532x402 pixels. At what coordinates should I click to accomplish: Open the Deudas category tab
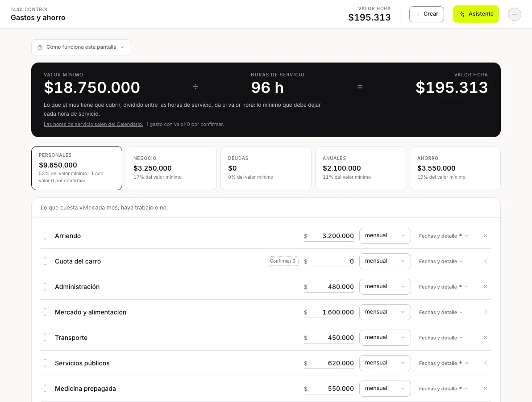click(266, 168)
